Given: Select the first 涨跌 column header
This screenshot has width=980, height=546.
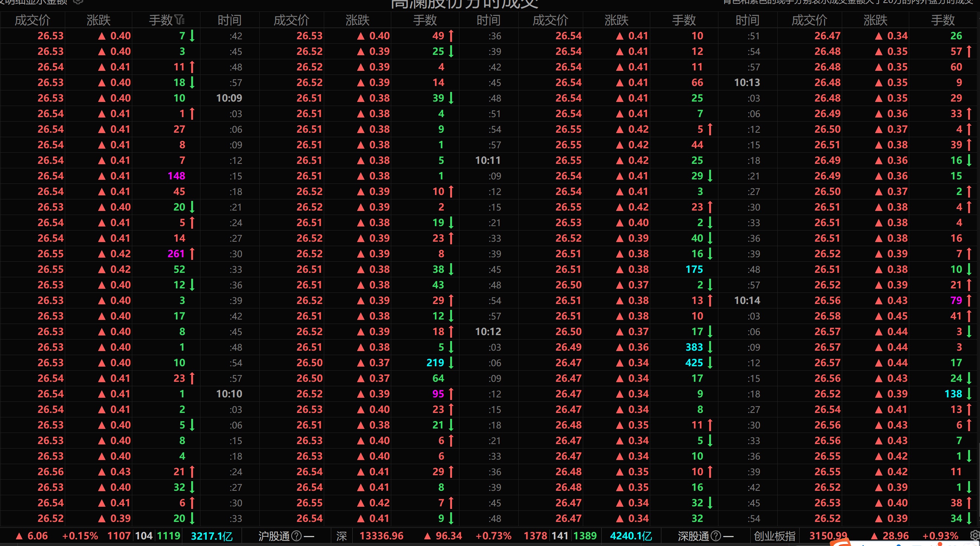Looking at the screenshot, I should pos(99,20).
